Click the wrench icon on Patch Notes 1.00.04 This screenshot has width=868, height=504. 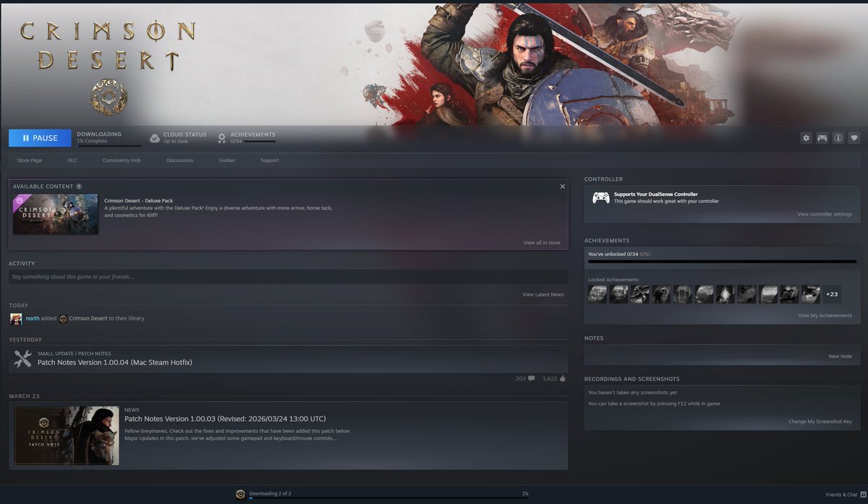coord(22,358)
